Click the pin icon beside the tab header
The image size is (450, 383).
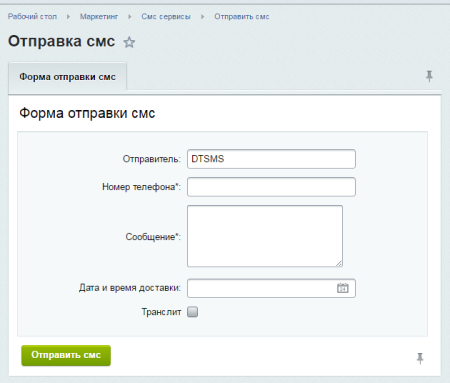[429, 76]
